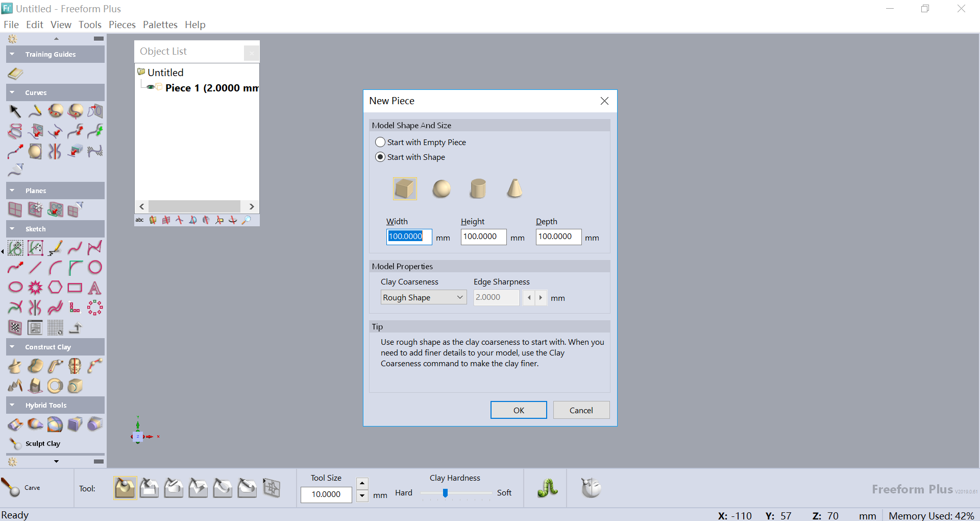Pick the cylinder shape icon

pos(478,188)
